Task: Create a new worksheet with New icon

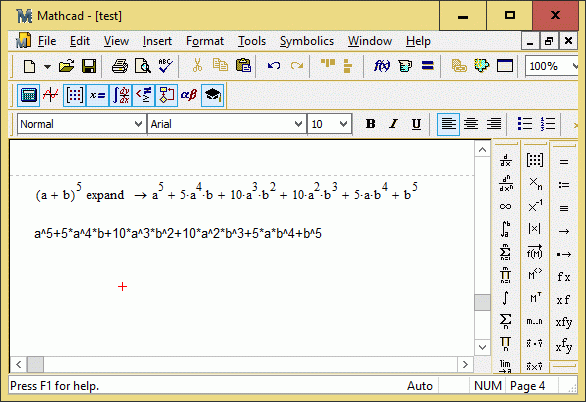Action: [30, 67]
